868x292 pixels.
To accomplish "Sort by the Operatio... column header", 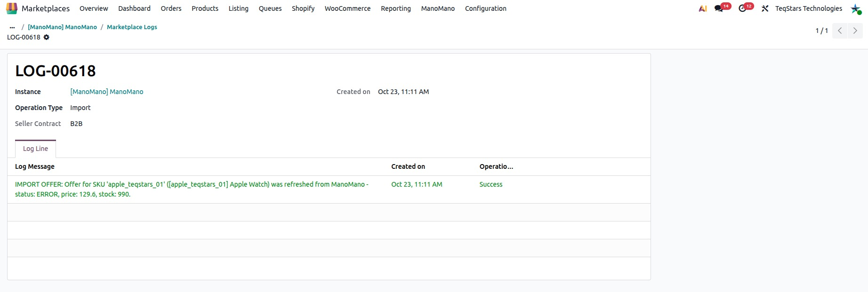I will (496, 166).
